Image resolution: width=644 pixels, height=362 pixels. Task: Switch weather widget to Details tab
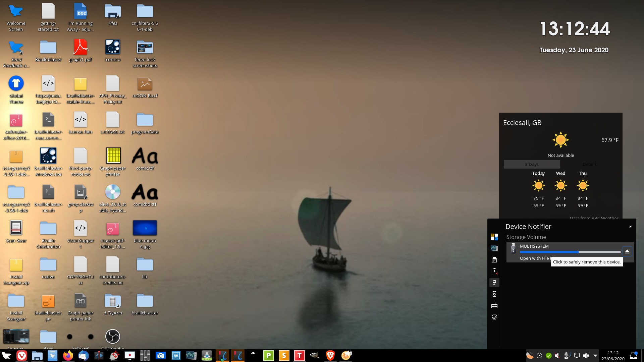(x=589, y=164)
